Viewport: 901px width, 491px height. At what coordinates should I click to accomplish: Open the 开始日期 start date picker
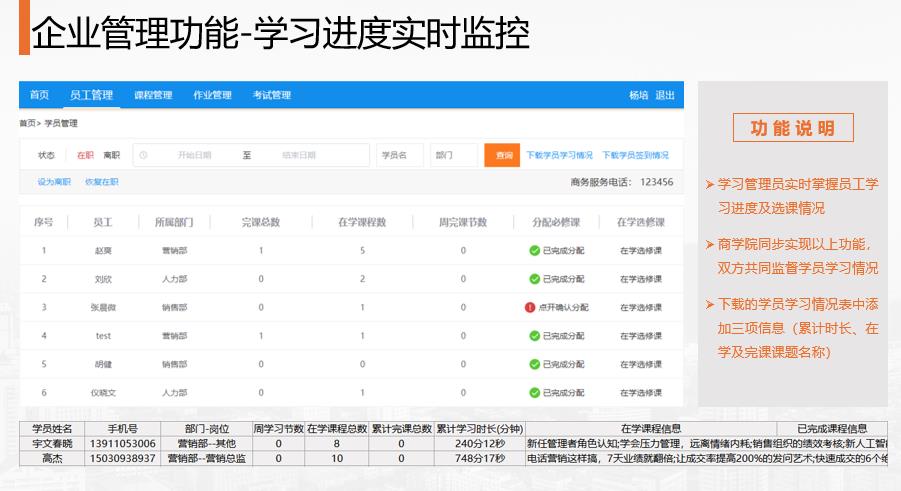[195, 155]
